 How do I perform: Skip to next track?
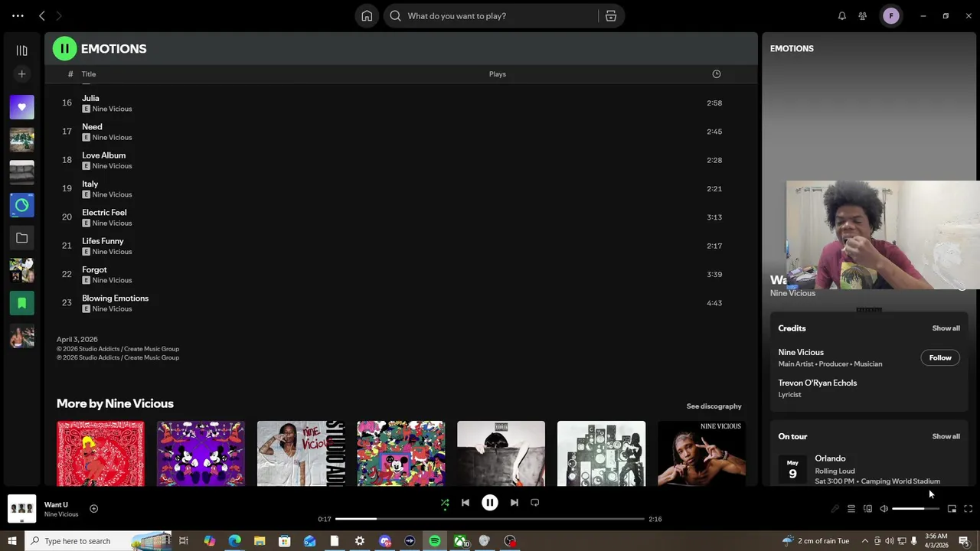tap(514, 503)
